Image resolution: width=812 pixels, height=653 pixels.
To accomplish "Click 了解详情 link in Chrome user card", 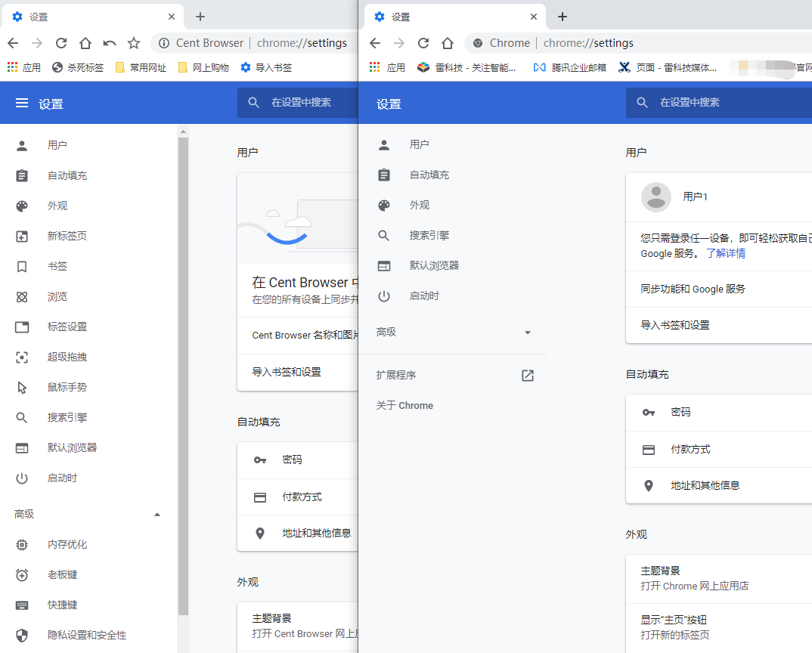I will [726, 253].
